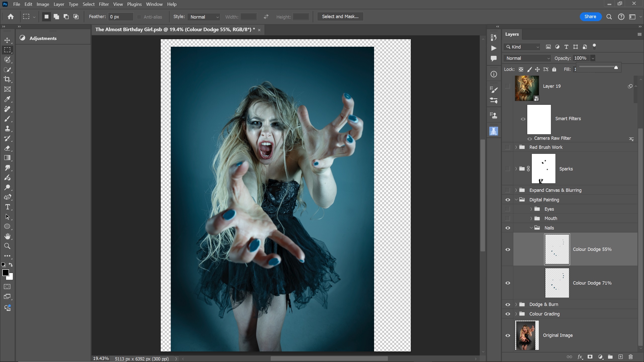Select the Clone Stamp tool
This screenshot has width=644, height=362.
click(x=7, y=129)
